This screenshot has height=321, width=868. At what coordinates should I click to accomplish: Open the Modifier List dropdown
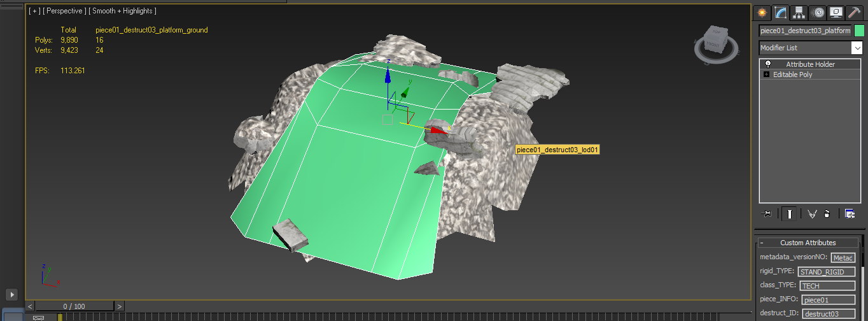(x=811, y=48)
